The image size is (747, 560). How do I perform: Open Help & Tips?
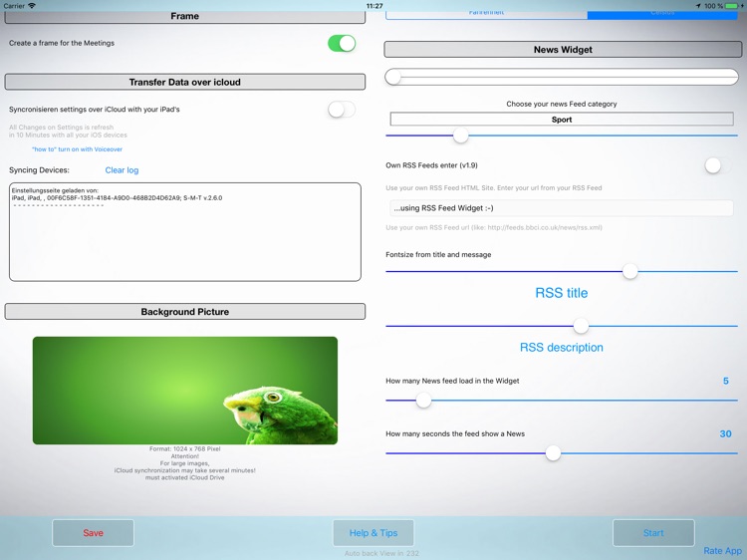click(373, 533)
